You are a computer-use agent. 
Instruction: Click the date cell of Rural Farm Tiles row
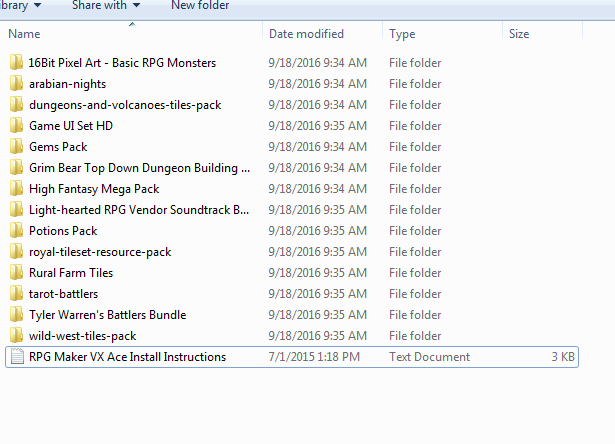[x=318, y=273]
